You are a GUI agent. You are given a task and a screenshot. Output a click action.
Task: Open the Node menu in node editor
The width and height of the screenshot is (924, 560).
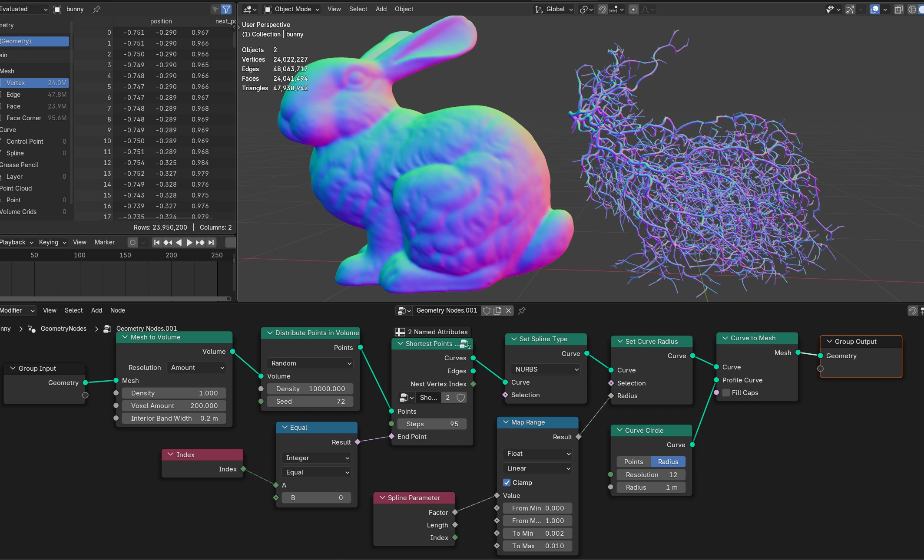click(117, 310)
